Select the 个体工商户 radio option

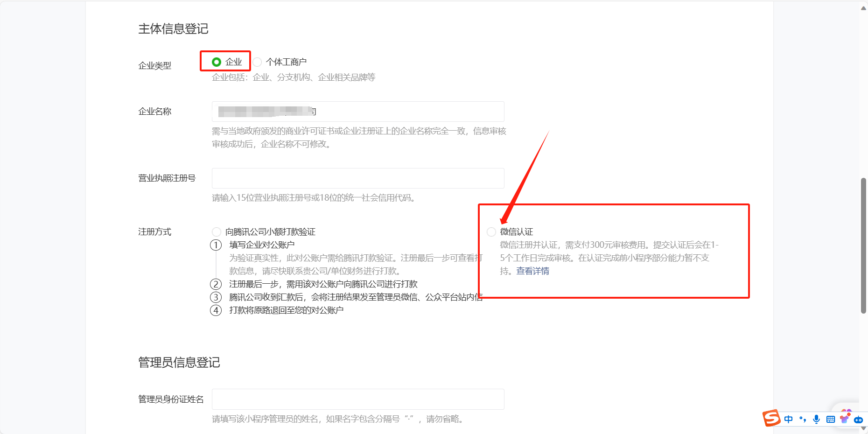257,62
